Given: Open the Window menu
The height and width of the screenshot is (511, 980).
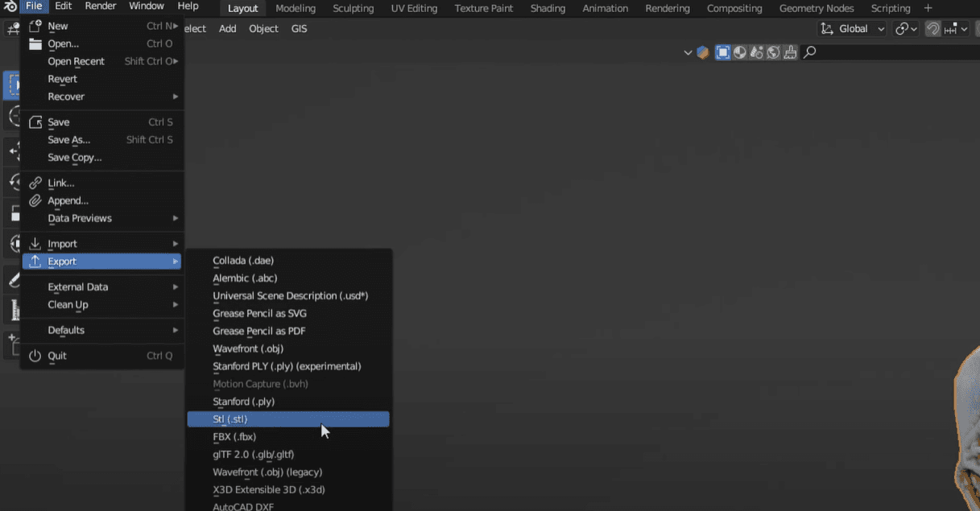Looking at the screenshot, I should click(147, 6).
